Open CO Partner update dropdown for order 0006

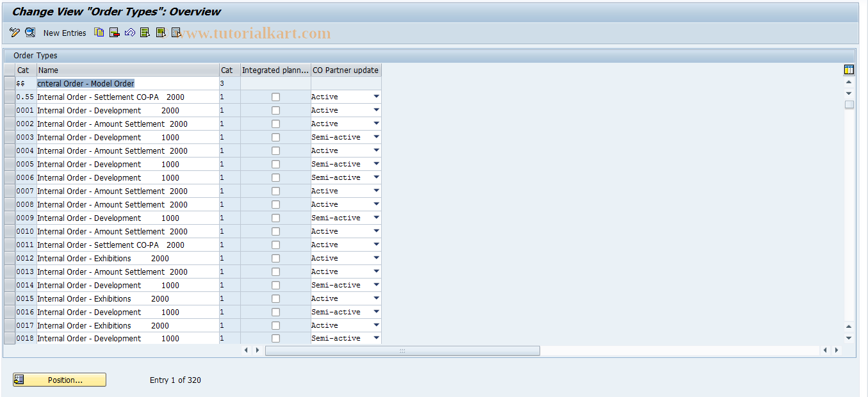pyautogui.click(x=376, y=177)
